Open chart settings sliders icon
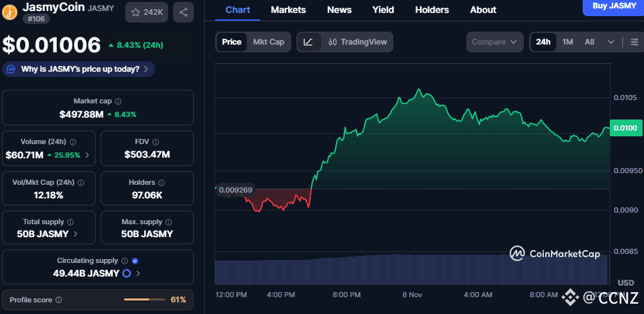 (x=634, y=42)
